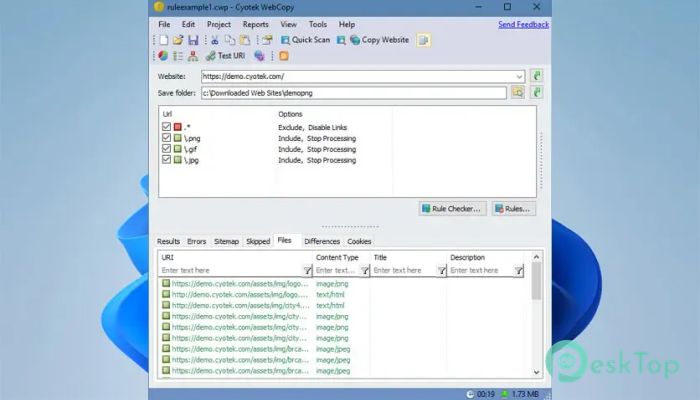Click the Save folder path field
The height and width of the screenshot is (400, 700).
[354, 93]
